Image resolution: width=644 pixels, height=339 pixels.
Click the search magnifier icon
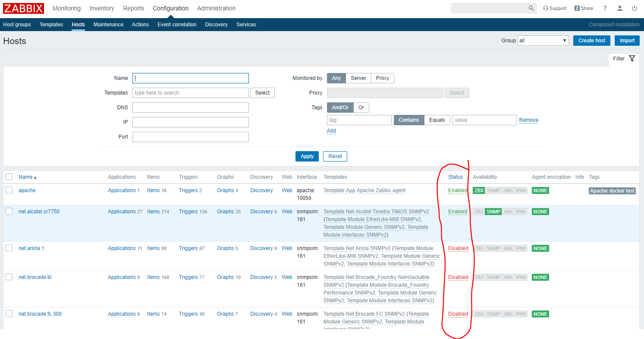[x=531, y=8]
